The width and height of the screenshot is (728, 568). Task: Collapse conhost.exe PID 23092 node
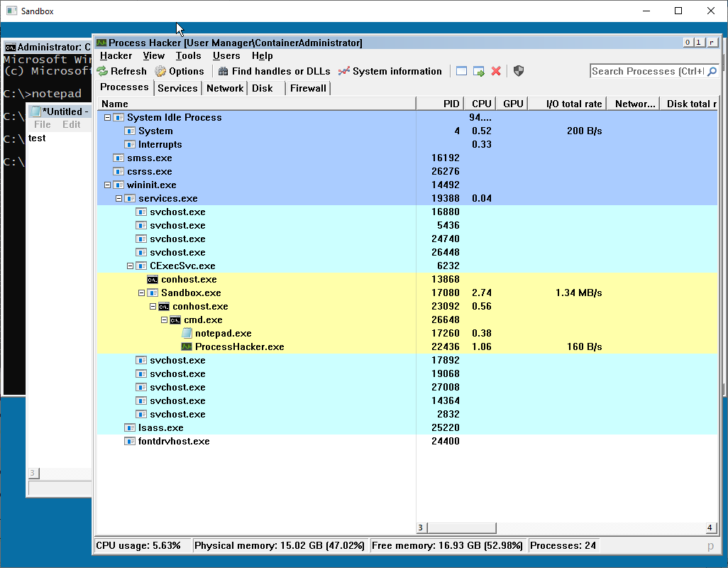(x=153, y=307)
